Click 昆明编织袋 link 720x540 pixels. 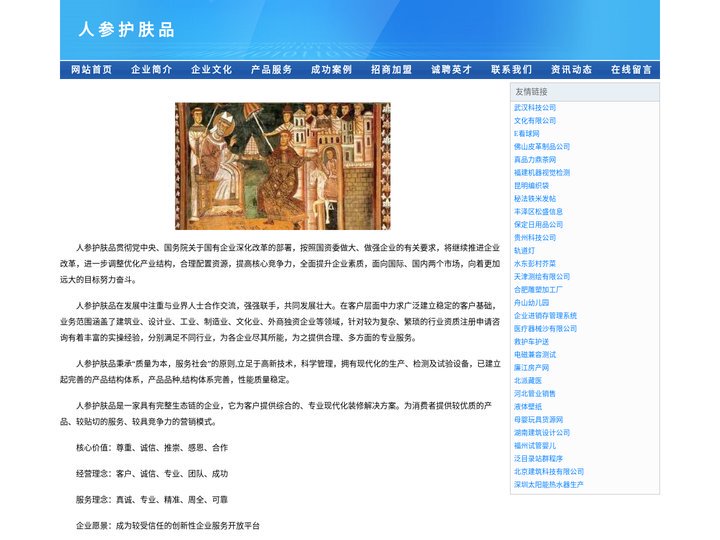pyautogui.click(x=531, y=186)
